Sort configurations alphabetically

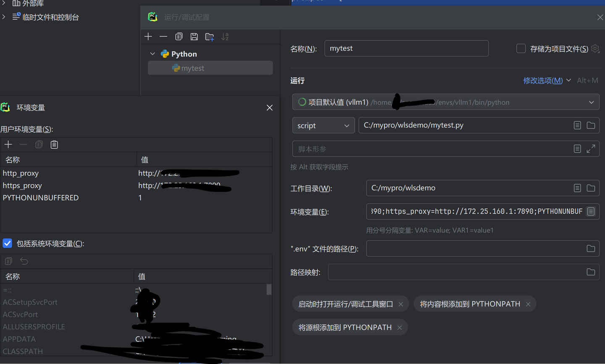click(x=225, y=37)
